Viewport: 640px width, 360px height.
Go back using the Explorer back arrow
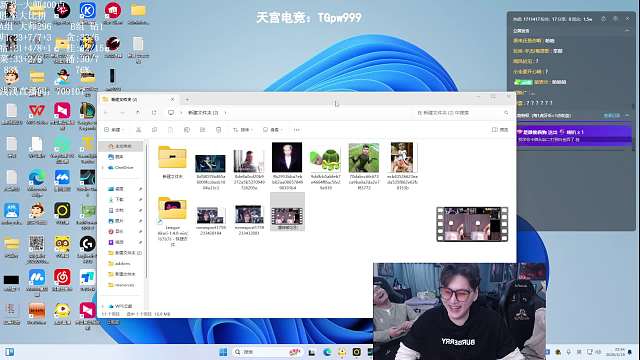click(x=106, y=113)
